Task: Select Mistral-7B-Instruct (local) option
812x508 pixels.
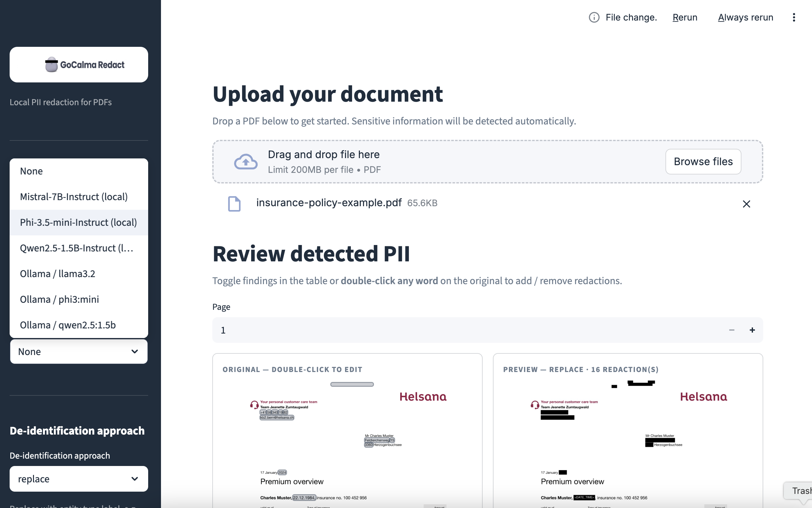Action: [x=73, y=197]
